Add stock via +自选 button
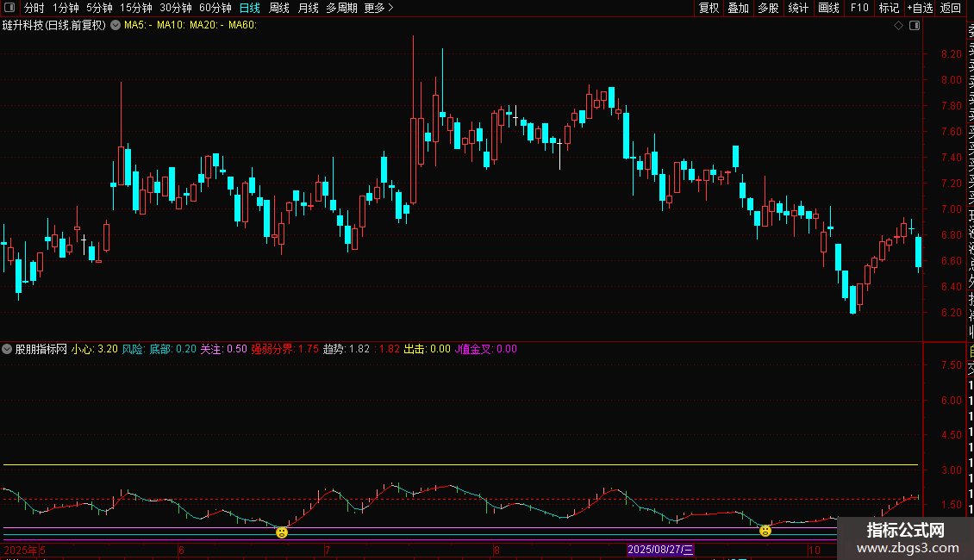974x560 pixels. pos(920,8)
